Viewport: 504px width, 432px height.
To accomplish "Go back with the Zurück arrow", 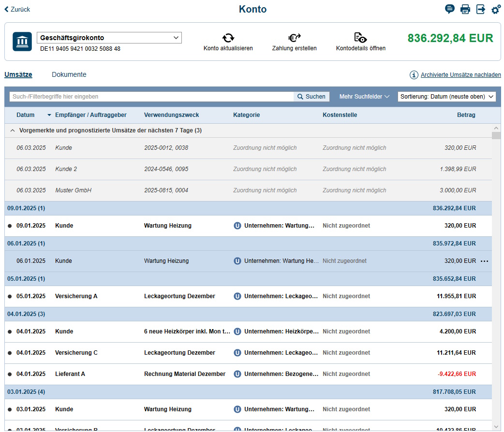I will 17,9.
